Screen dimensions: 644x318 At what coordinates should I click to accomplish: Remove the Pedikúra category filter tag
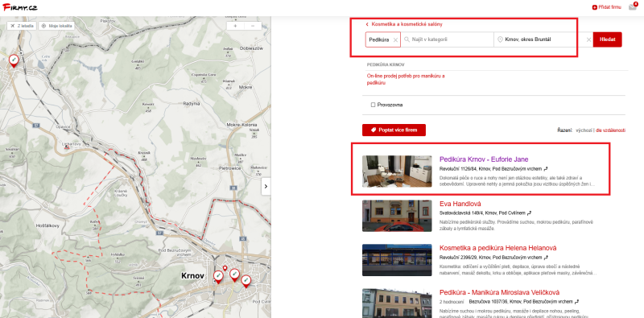(x=395, y=40)
